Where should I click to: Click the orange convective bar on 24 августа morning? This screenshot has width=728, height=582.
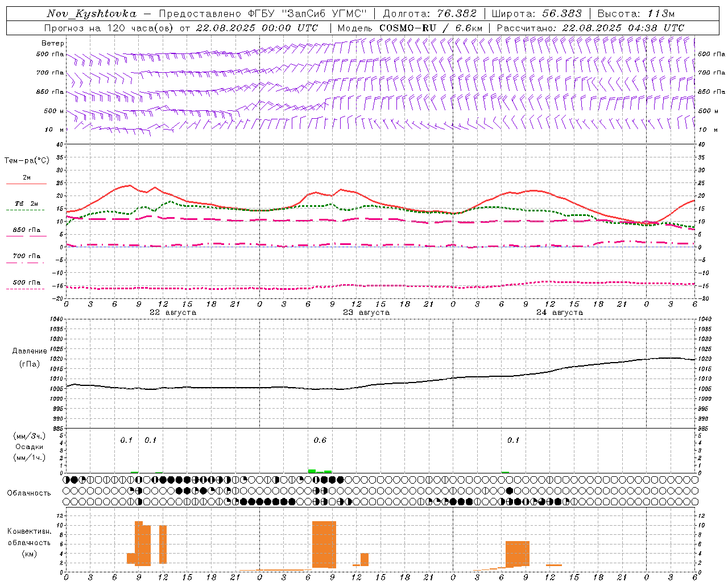(x=518, y=554)
